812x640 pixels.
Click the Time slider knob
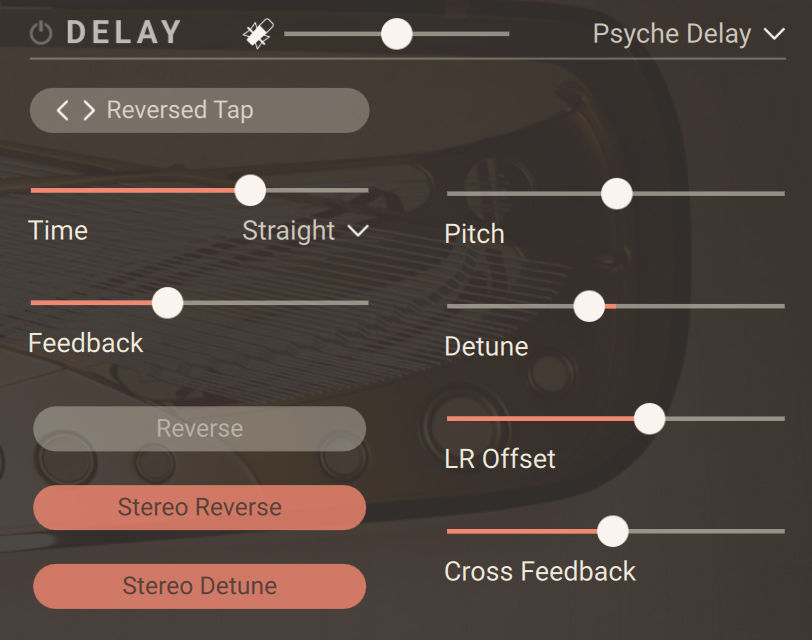tap(250, 190)
